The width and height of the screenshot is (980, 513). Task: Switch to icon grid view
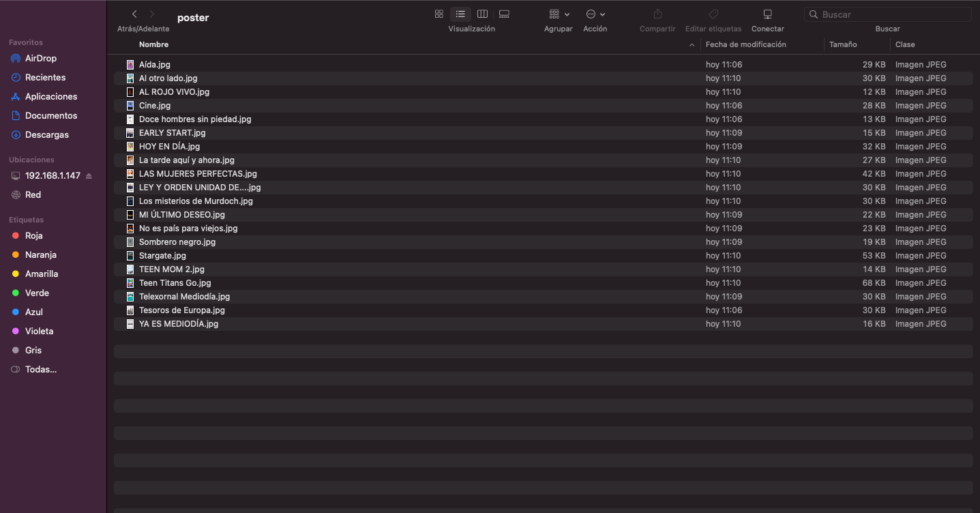tap(439, 14)
